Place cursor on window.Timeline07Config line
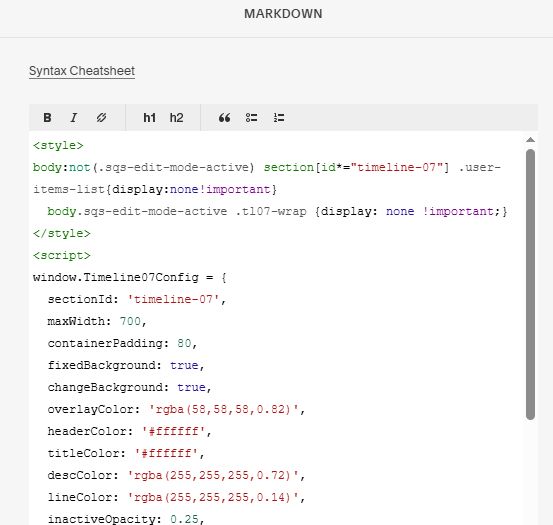The image size is (553, 525). (129, 277)
